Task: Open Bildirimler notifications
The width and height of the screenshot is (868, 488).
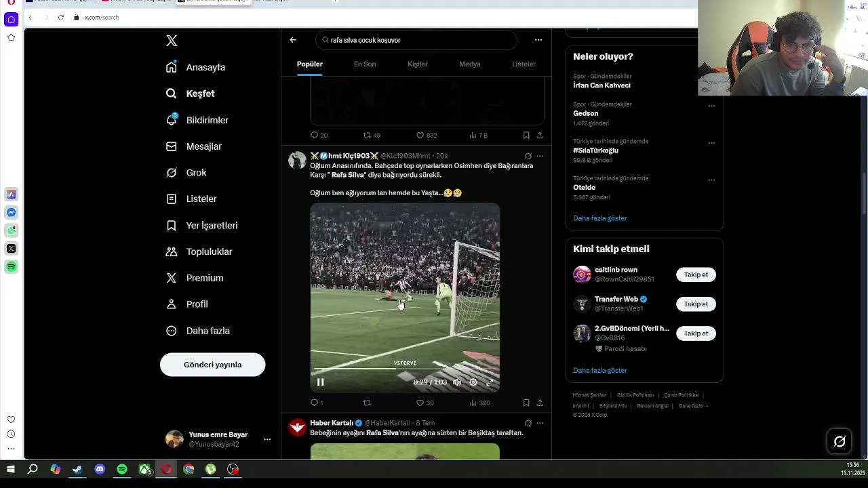Action: point(197,120)
